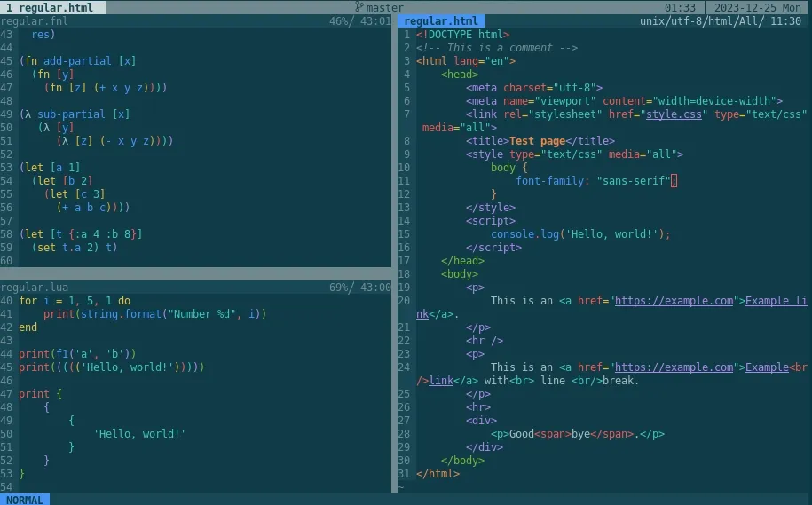
Task: Focus the regular.fnl window title
Action: tap(35, 21)
